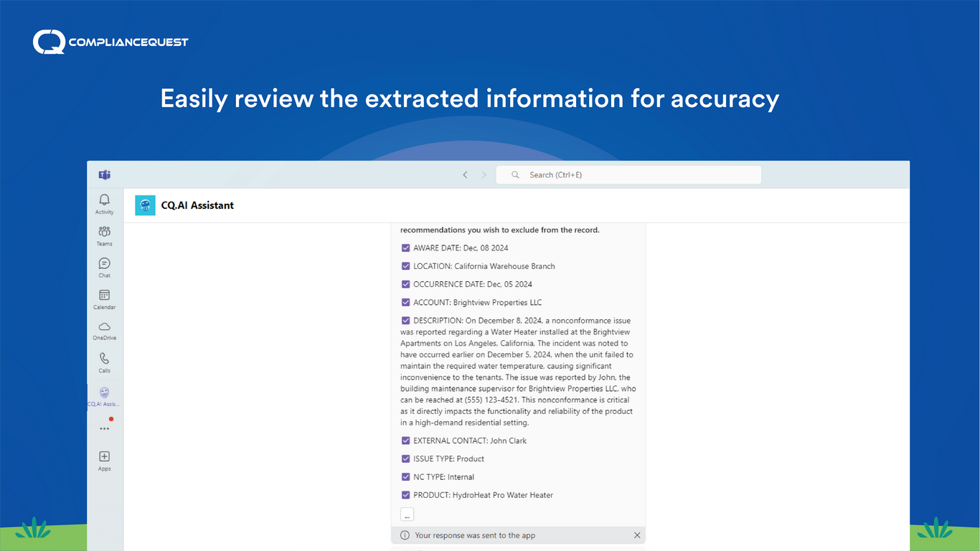Click PRODUCT: HydroHeat Pro Water Heater text

(x=484, y=495)
